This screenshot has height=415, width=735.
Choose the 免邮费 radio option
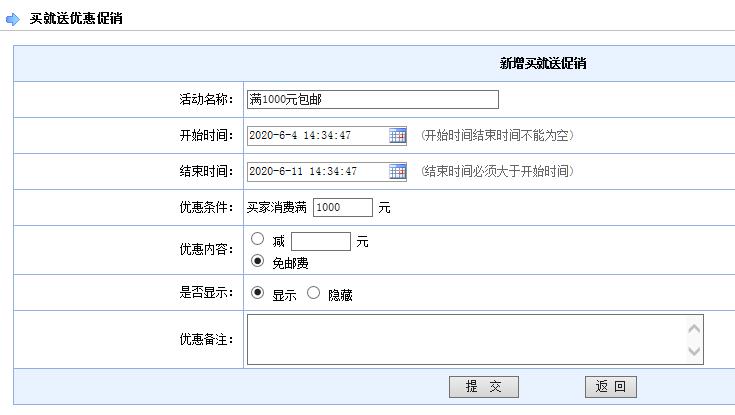click(258, 262)
